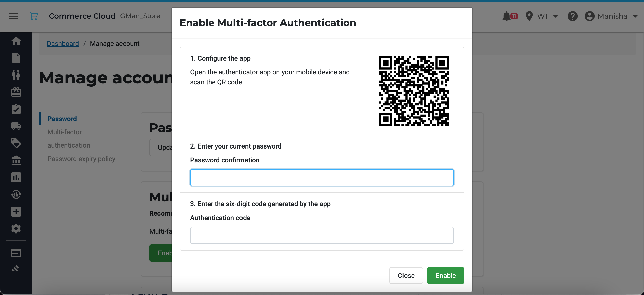
Task: Expand the Manisha account dropdown arrow
Action: 635,16
